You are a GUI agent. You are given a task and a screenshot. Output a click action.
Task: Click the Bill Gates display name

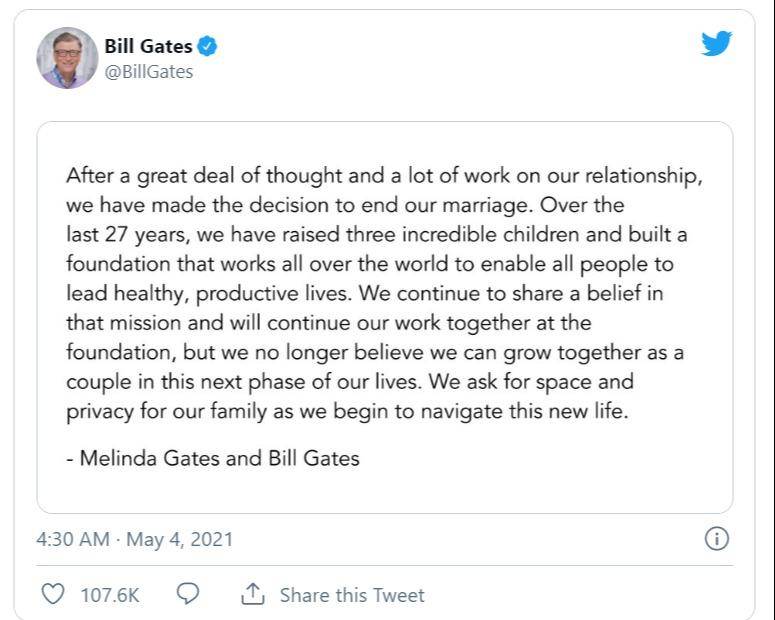point(148,46)
